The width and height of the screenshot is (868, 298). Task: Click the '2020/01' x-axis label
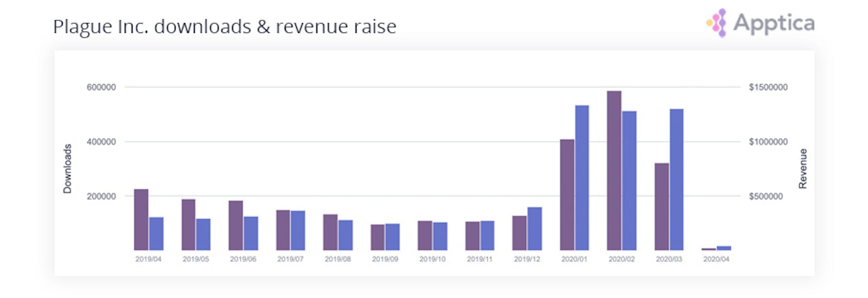point(574,259)
